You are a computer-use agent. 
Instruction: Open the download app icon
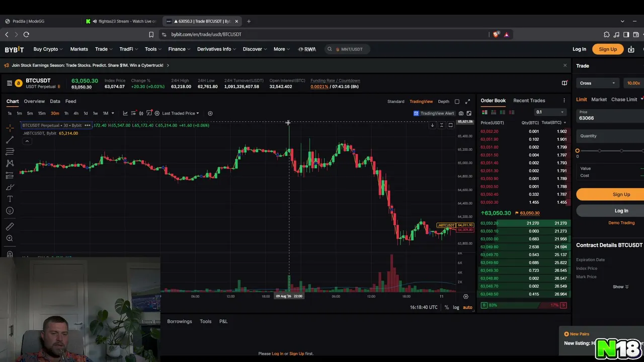pyautogui.click(x=631, y=49)
